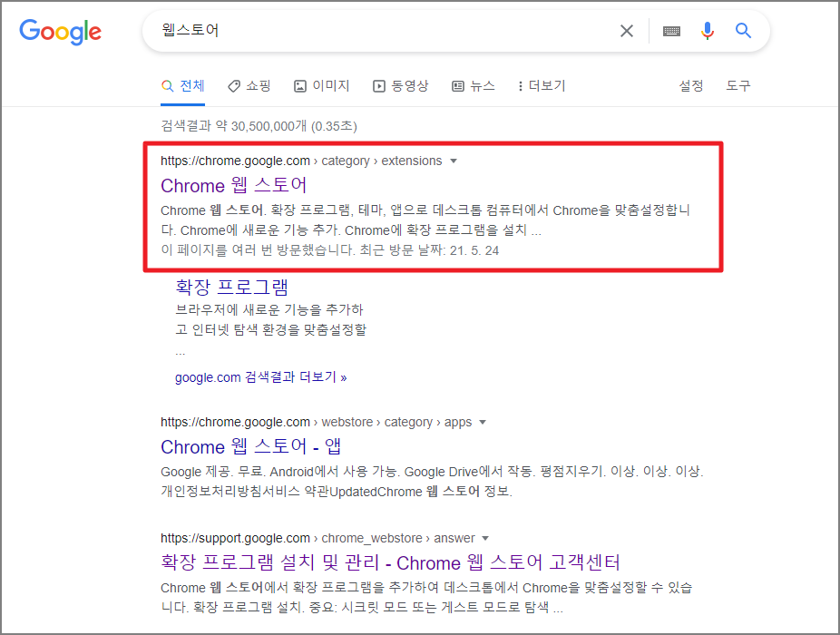
Task: Click the blue search magnifier button
Action: coord(743,31)
